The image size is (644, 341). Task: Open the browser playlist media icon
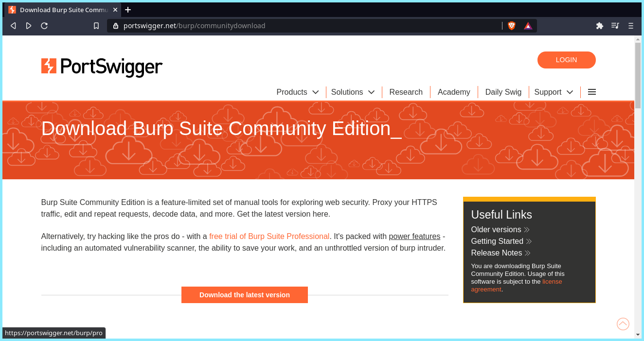click(x=615, y=26)
